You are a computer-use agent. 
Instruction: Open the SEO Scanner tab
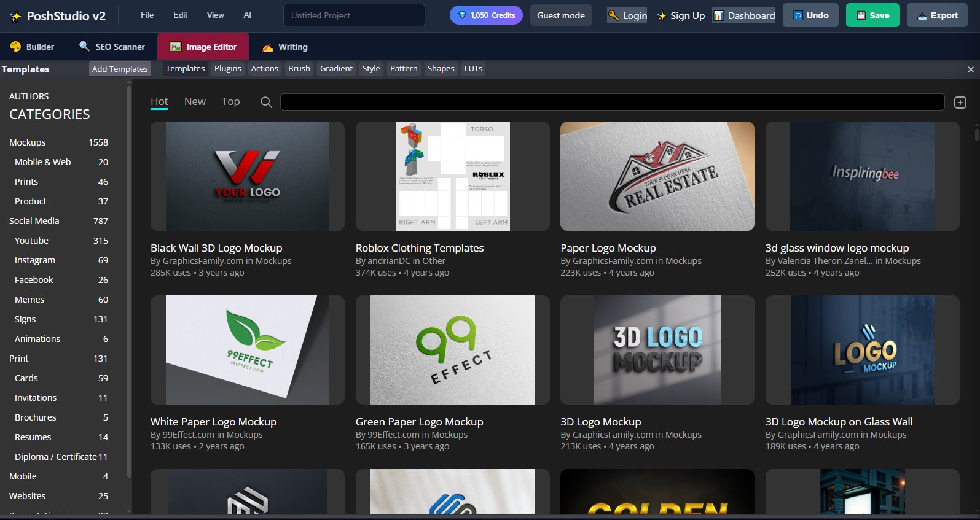click(x=112, y=47)
